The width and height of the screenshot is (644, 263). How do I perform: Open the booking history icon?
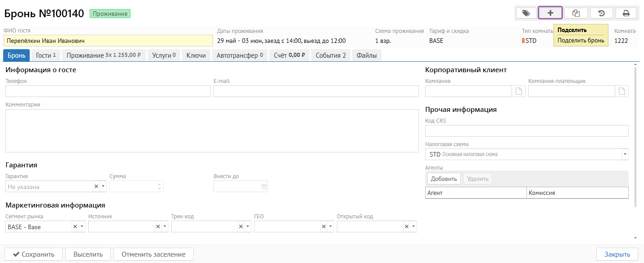pyautogui.click(x=601, y=13)
